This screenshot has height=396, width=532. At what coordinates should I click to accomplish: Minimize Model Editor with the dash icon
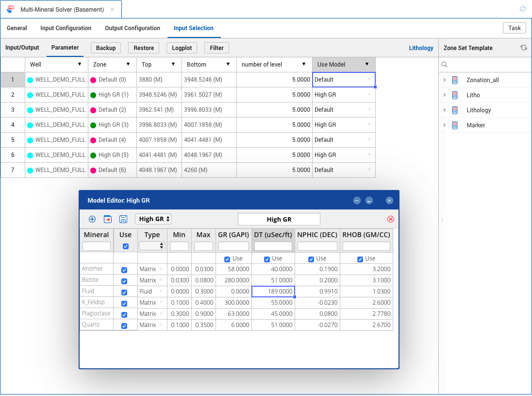click(x=369, y=200)
